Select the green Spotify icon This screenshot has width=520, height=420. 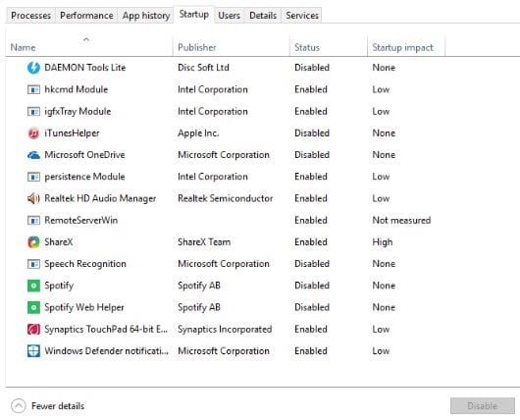tap(33, 286)
